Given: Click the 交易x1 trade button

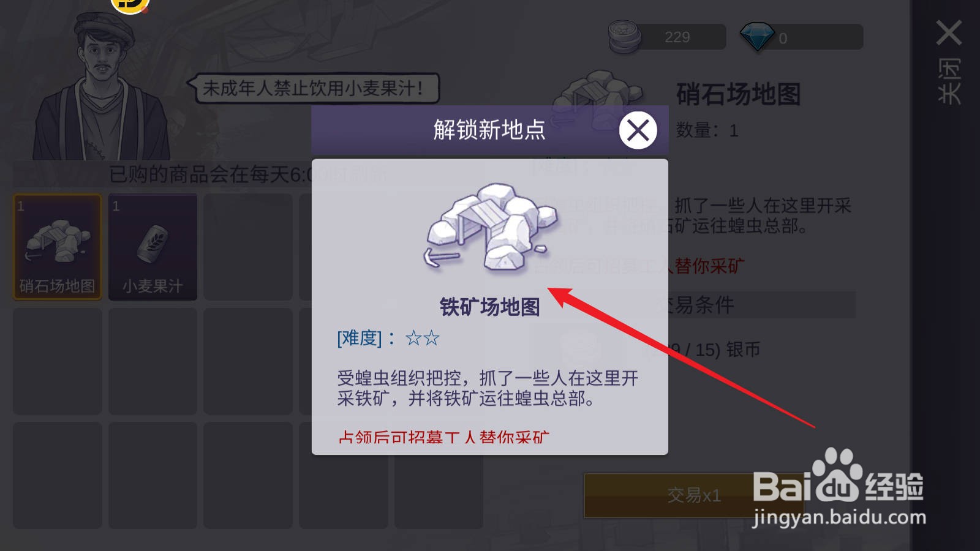Looking at the screenshot, I should click(x=694, y=495).
